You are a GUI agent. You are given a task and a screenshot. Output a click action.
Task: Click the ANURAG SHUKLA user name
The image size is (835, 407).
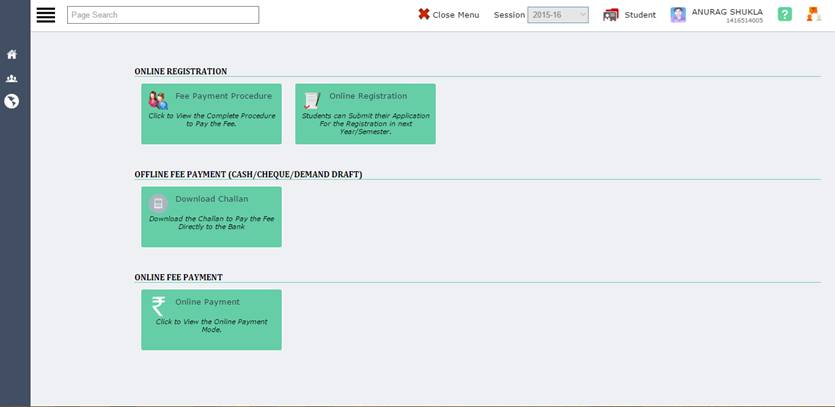(x=727, y=12)
